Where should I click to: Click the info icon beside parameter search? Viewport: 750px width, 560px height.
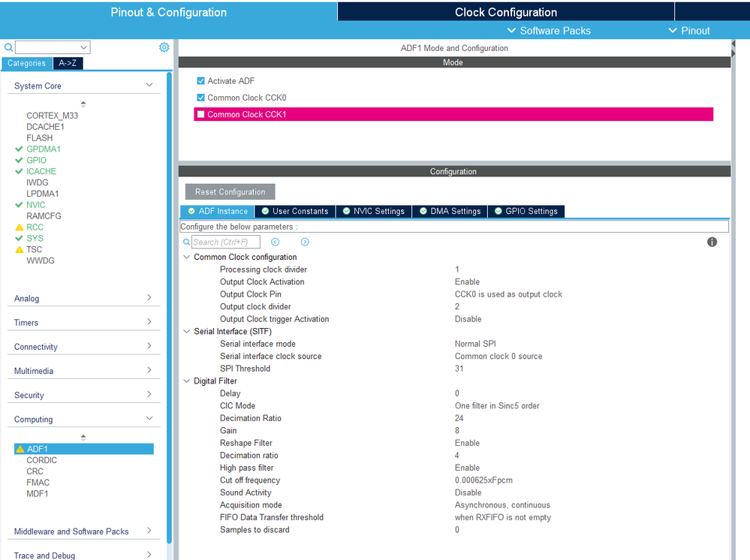pyautogui.click(x=712, y=242)
